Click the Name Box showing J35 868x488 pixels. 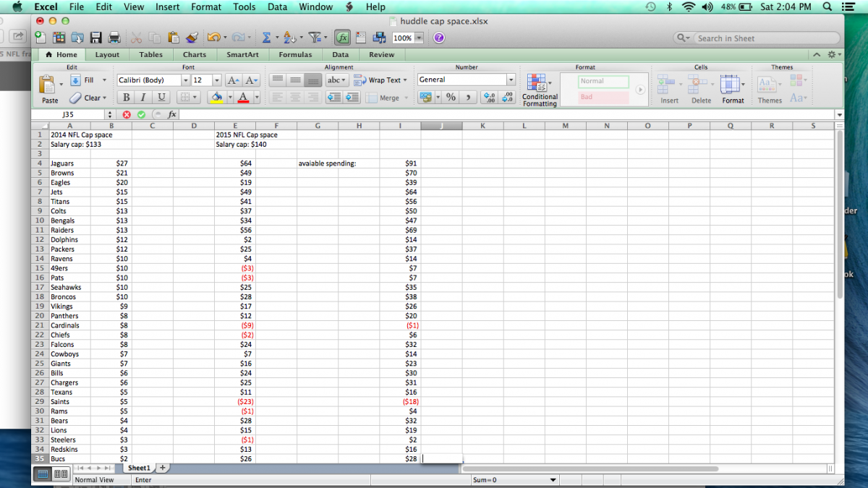tap(69, 114)
